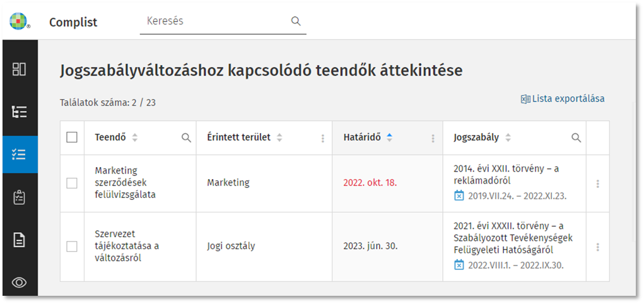The width and height of the screenshot is (644, 304).
Task: Open the document sidebar icon
Action: click(20, 240)
